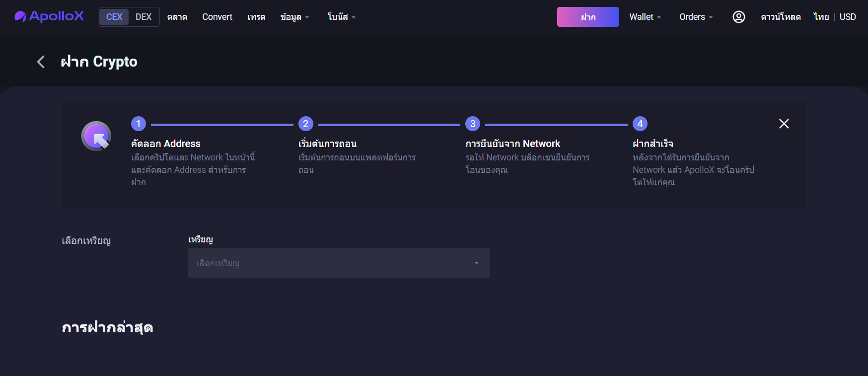Expand the ข้อมูล dropdown menu
Image resolution: width=868 pixels, height=376 pixels.
tap(294, 17)
